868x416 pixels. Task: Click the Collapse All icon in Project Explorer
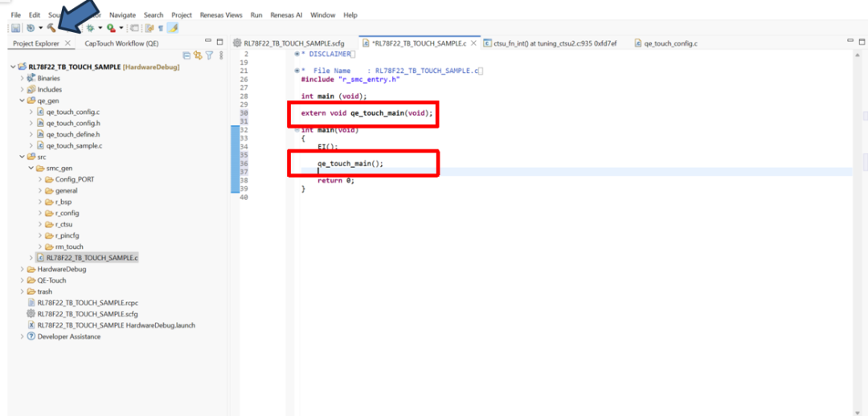coord(187,55)
